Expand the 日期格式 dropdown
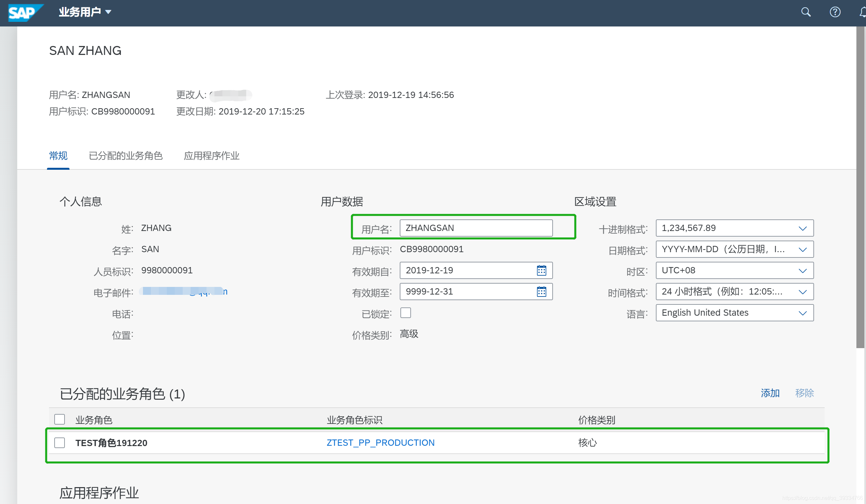This screenshot has height=504, width=866. click(804, 249)
